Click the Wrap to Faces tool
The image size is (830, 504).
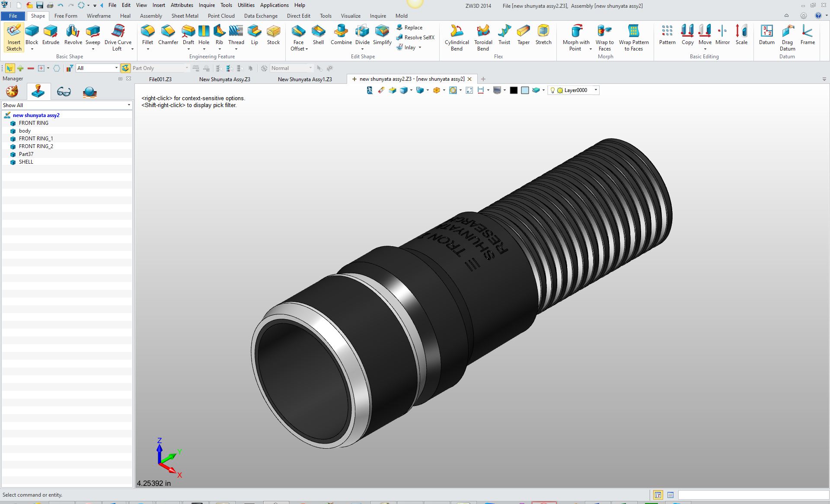coord(604,38)
